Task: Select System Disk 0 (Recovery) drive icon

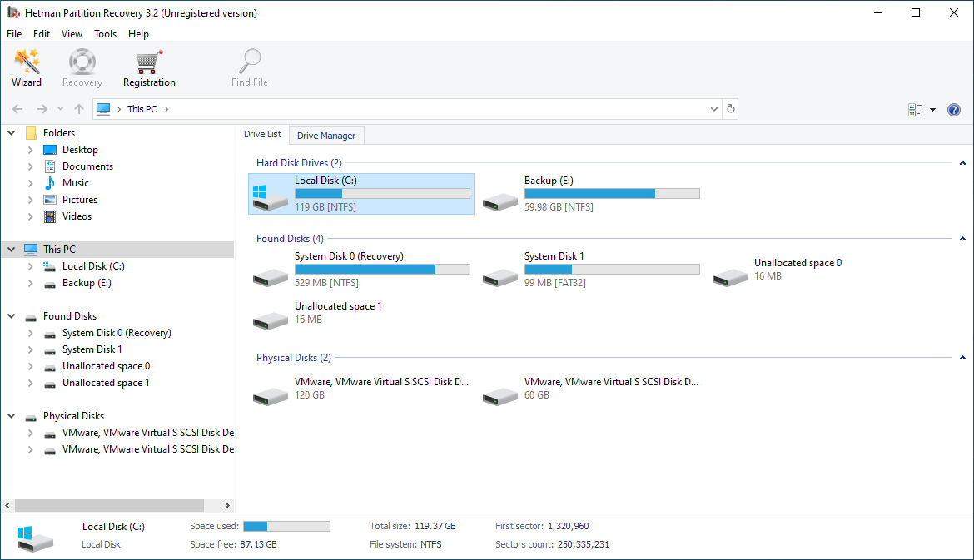Action: pyautogui.click(x=271, y=276)
